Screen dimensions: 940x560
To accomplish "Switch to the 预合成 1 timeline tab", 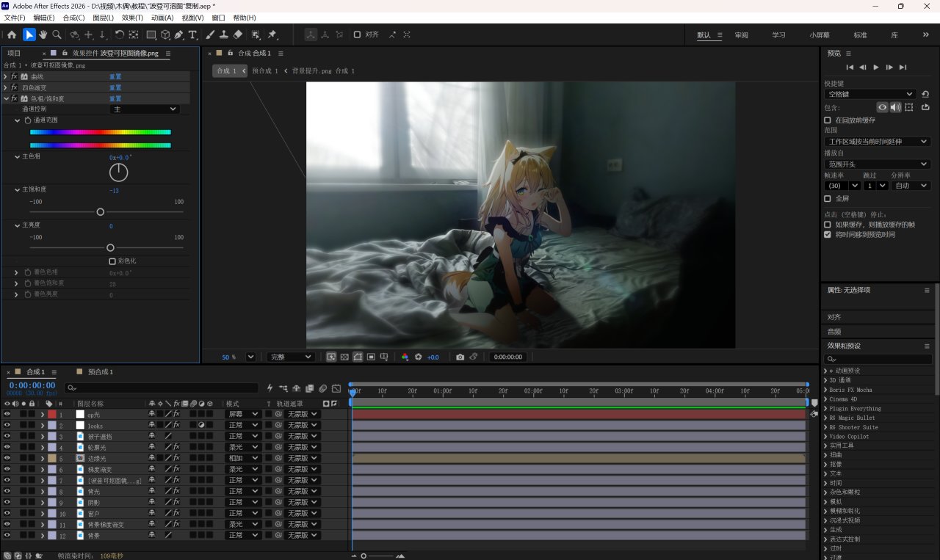I will [101, 372].
